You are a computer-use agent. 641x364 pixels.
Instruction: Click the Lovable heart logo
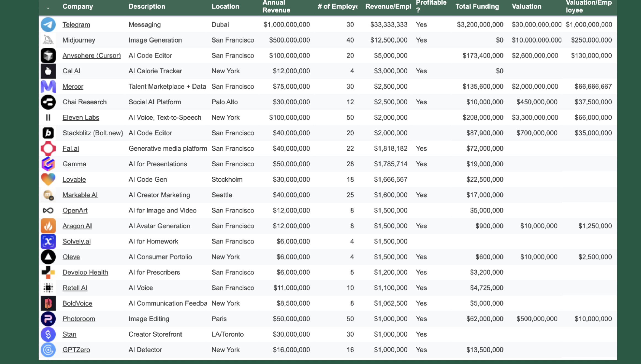coord(48,179)
